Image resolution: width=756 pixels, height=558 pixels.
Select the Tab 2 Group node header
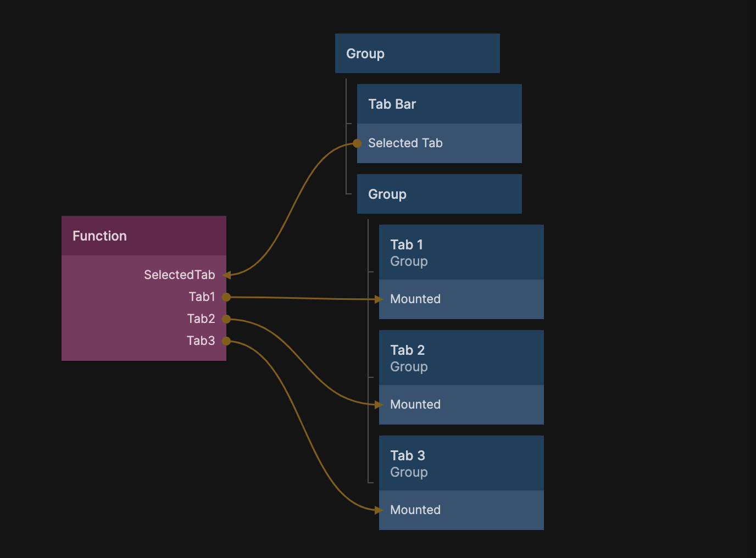tap(461, 358)
